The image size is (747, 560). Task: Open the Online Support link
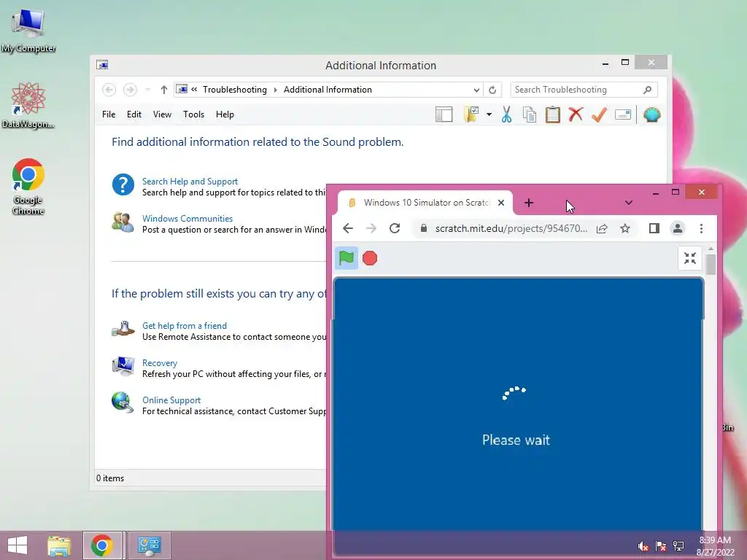tap(171, 400)
